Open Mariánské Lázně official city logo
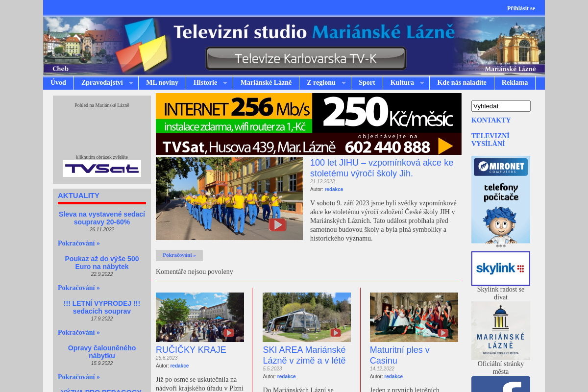 tap(501, 331)
